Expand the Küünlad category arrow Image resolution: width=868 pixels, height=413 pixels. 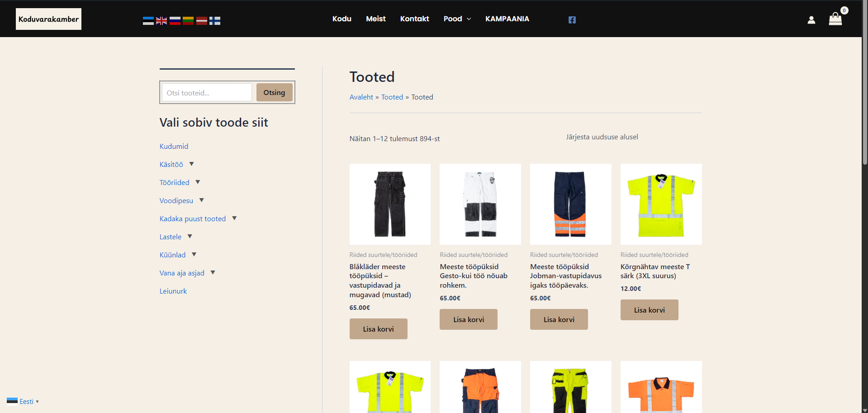(x=194, y=254)
